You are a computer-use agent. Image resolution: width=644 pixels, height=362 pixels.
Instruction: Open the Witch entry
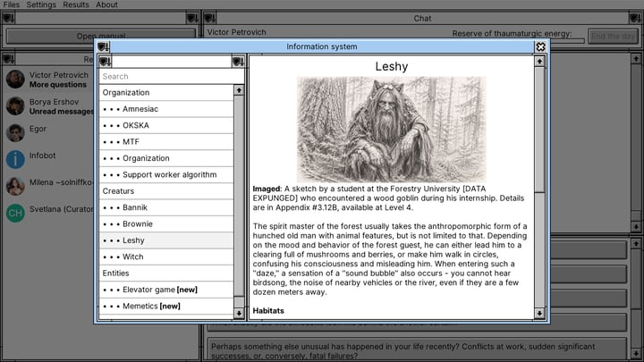pyautogui.click(x=166, y=257)
